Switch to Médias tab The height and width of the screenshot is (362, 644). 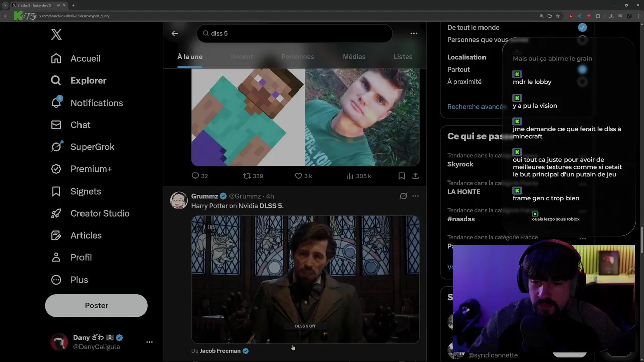click(354, 57)
